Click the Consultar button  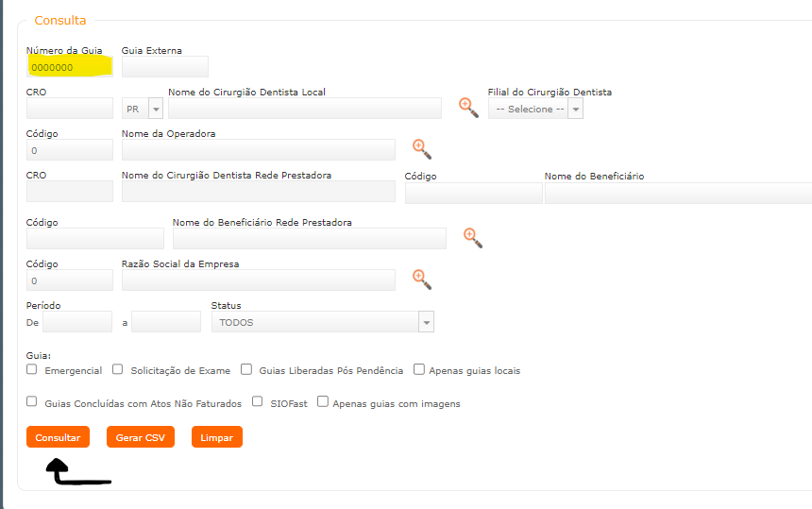(x=58, y=437)
